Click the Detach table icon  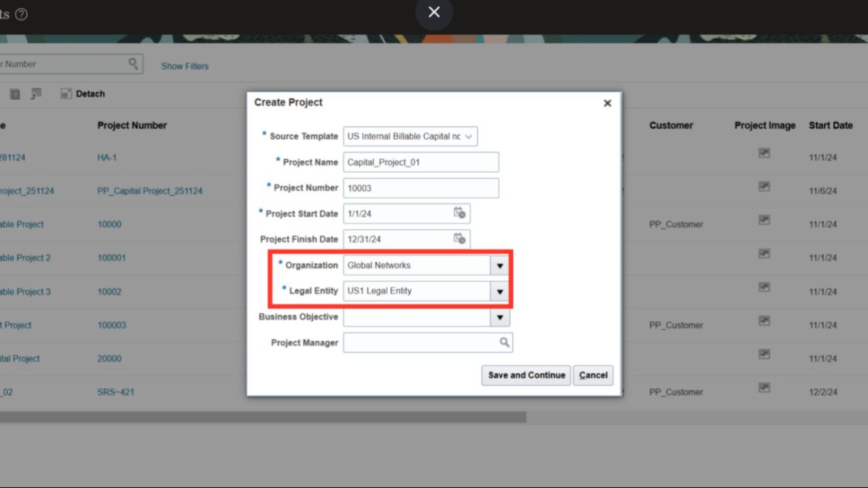66,94
